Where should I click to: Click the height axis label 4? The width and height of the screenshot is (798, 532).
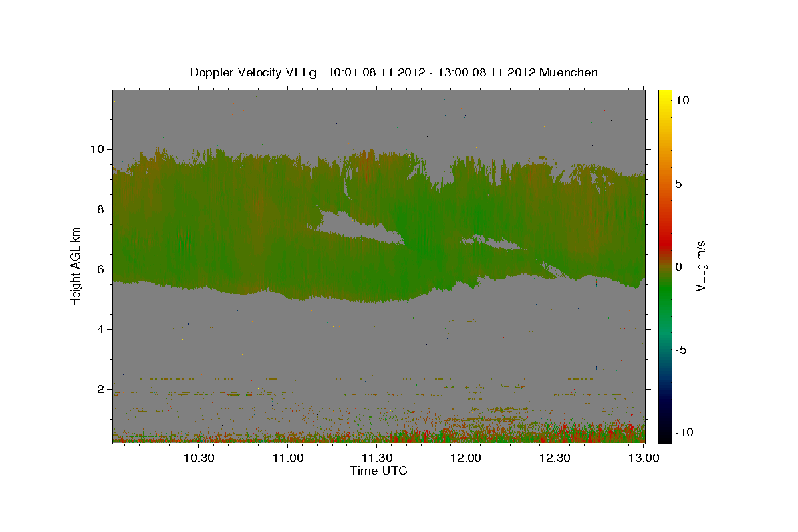(102, 329)
